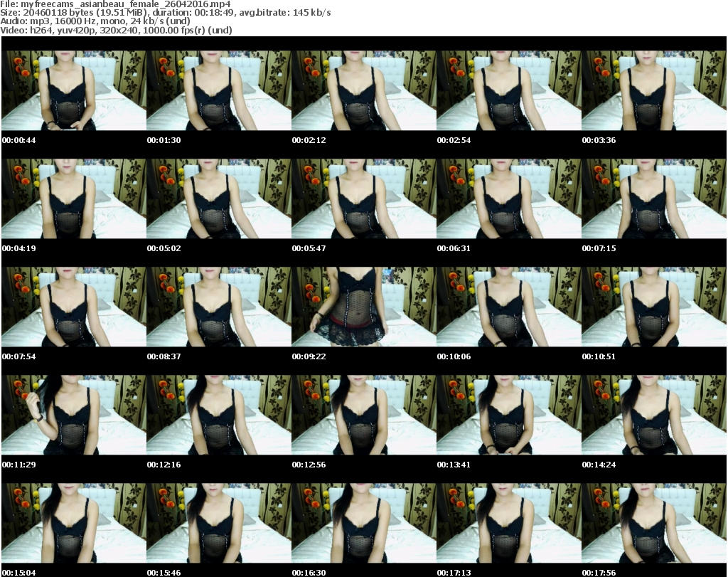Open the thumbnail above timestamp 00:08:37
This screenshot has height=577, width=728.
[x=219, y=307]
